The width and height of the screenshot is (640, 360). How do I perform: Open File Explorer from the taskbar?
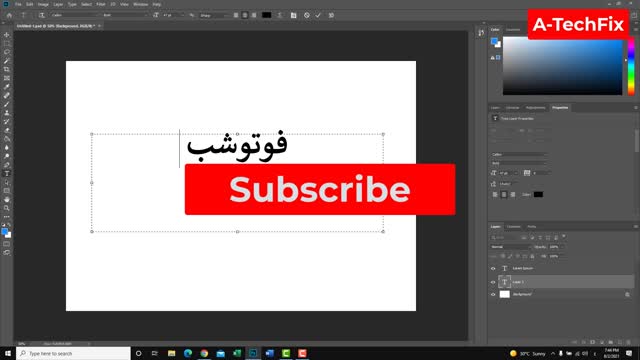(171, 353)
